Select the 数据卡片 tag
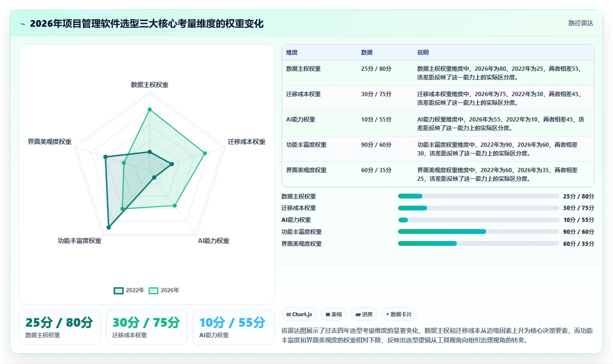613x364 pixels. tap(399, 314)
